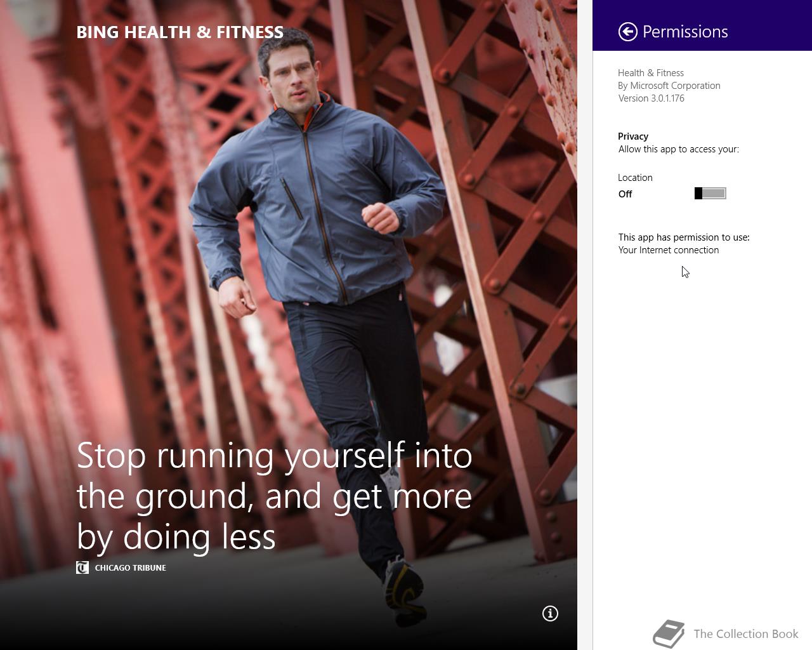Click the 'Location' setting label
This screenshot has height=650, width=812.
(635, 178)
